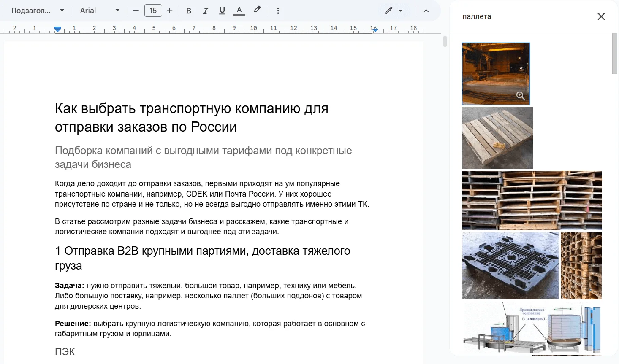Toggle bold formatting

[x=189, y=11]
